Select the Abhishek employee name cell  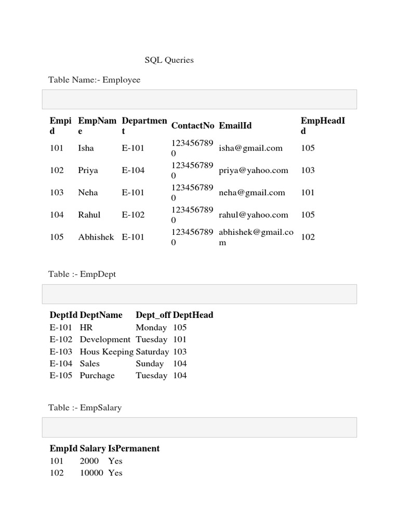(x=96, y=237)
